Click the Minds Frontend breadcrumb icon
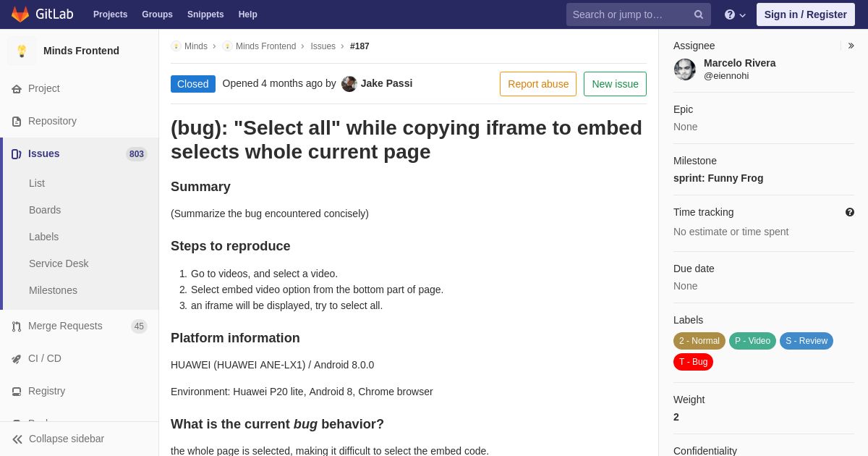The height and width of the screenshot is (456, 868). point(227,46)
